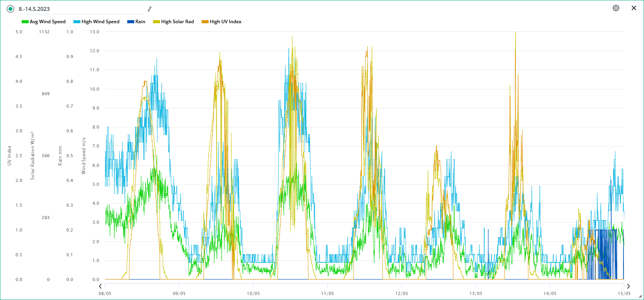Click the 0.9 rain axis value

tap(70, 57)
